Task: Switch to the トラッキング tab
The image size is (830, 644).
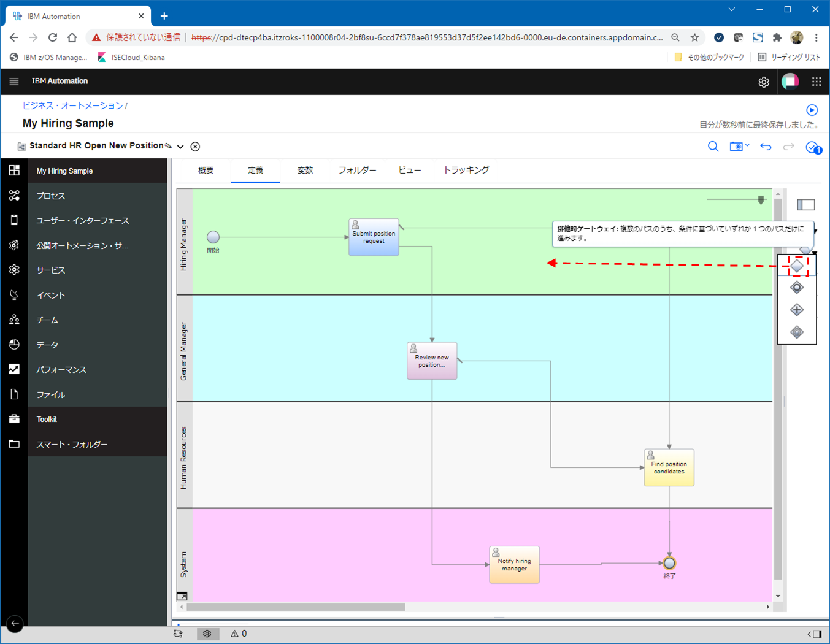Action: pos(466,171)
